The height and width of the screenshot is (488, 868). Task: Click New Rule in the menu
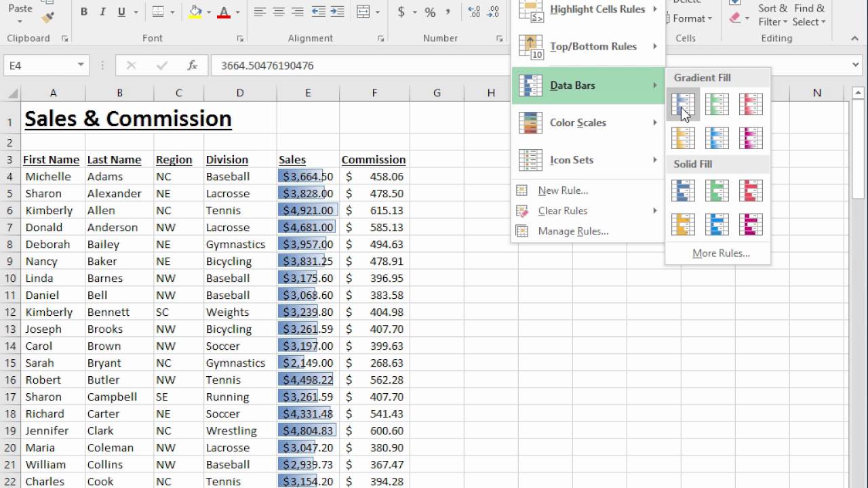point(564,190)
